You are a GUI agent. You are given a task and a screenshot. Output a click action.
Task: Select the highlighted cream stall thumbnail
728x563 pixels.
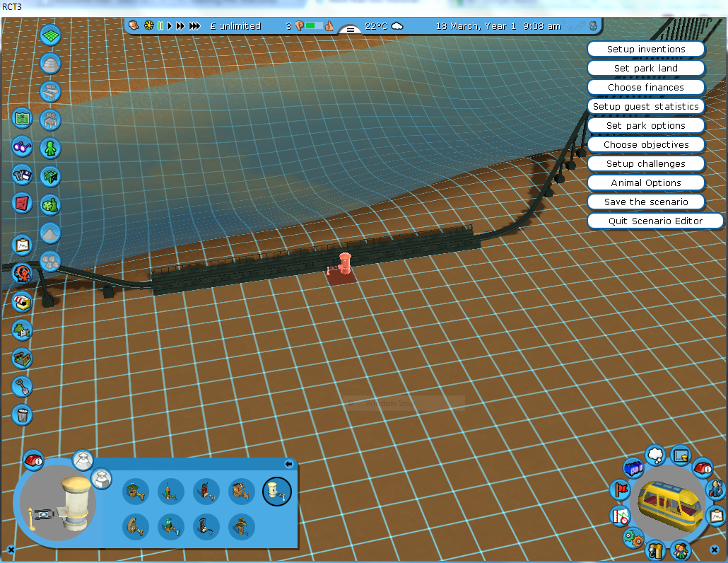[277, 491]
